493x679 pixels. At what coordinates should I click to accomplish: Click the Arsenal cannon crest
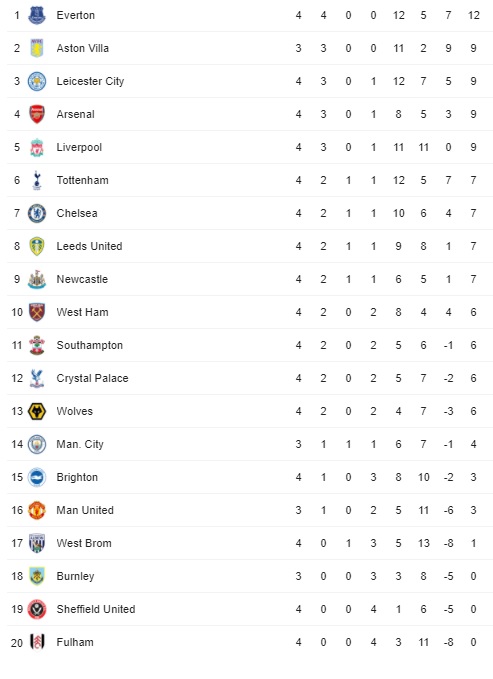pos(37,114)
